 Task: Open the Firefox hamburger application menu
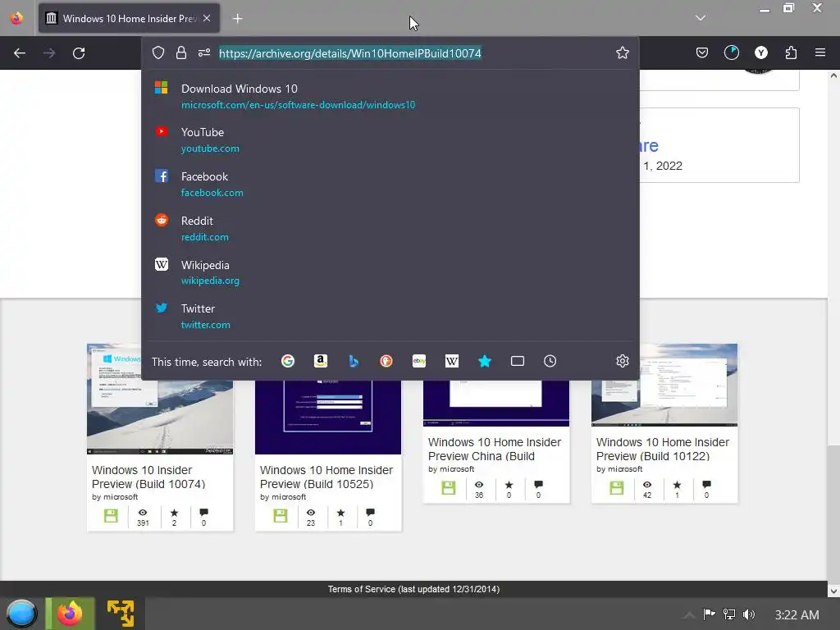pyautogui.click(x=819, y=52)
